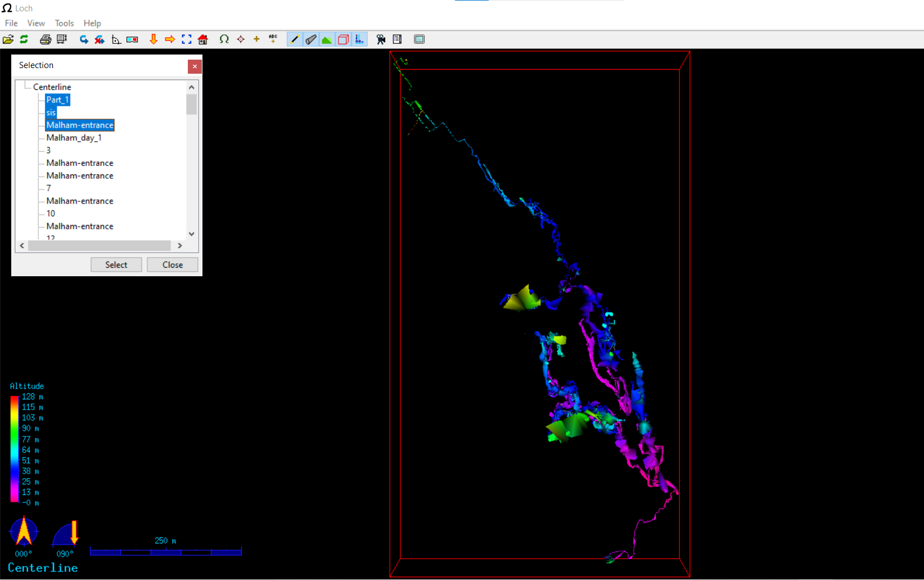The image size is (924, 580).
Task: Click the 250 m scale bar
Action: coord(166,552)
